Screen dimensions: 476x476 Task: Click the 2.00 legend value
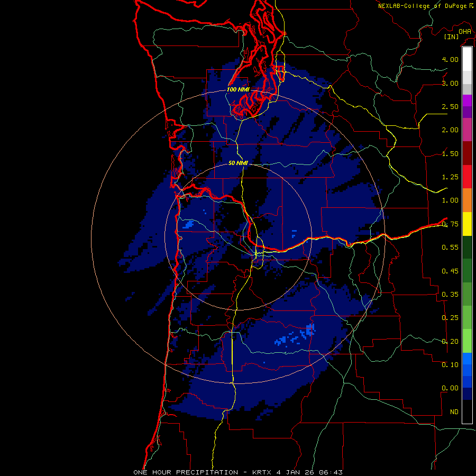tap(450, 130)
